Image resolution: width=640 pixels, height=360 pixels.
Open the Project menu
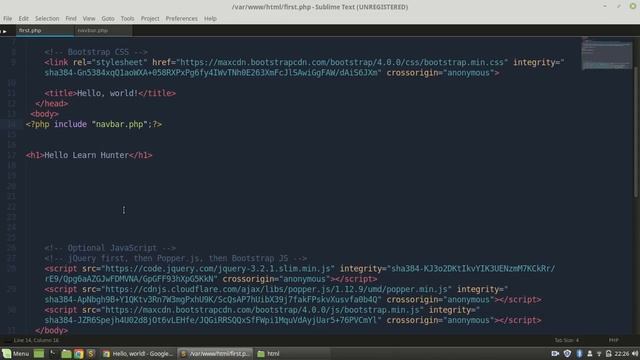[x=150, y=18]
